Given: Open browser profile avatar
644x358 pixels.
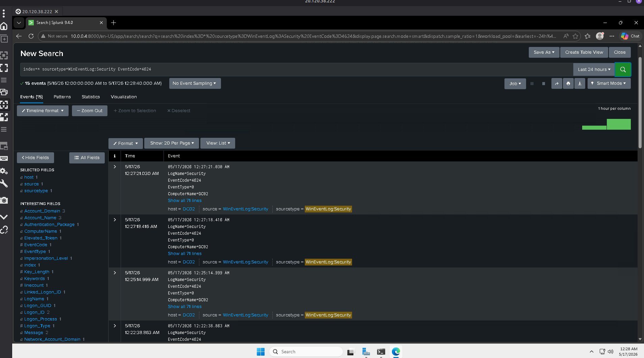Looking at the screenshot, I should tap(600, 36).
